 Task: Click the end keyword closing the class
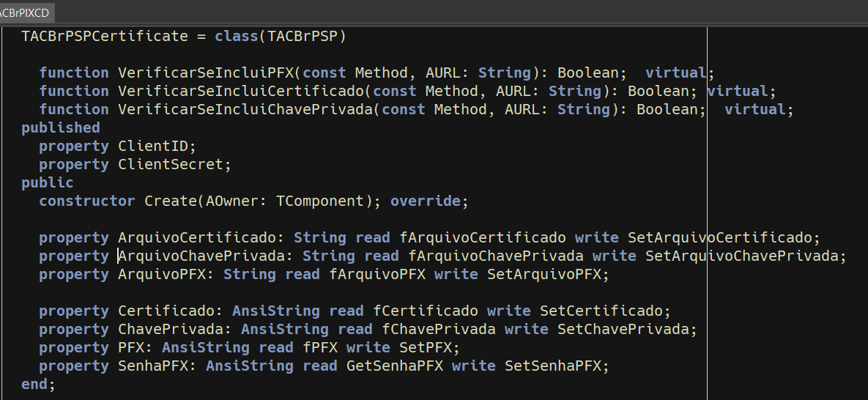coord(34,384)
